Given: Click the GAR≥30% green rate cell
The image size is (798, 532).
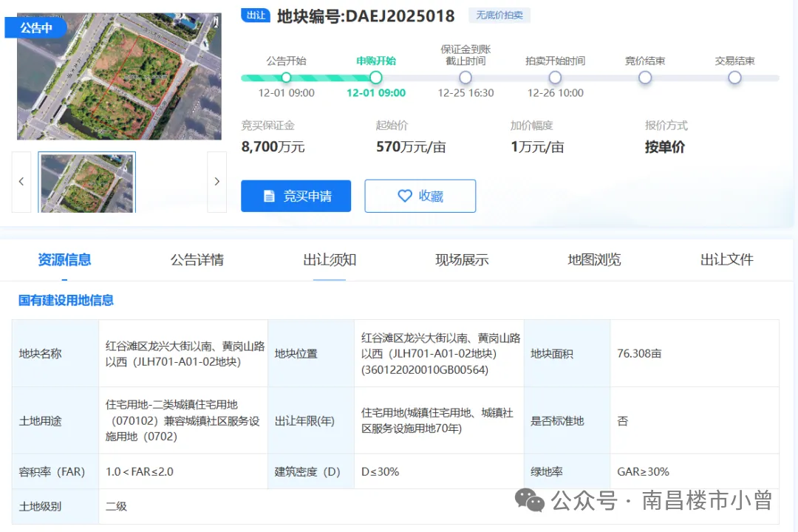Looking at the screenshot, I should tap(694, 471).
